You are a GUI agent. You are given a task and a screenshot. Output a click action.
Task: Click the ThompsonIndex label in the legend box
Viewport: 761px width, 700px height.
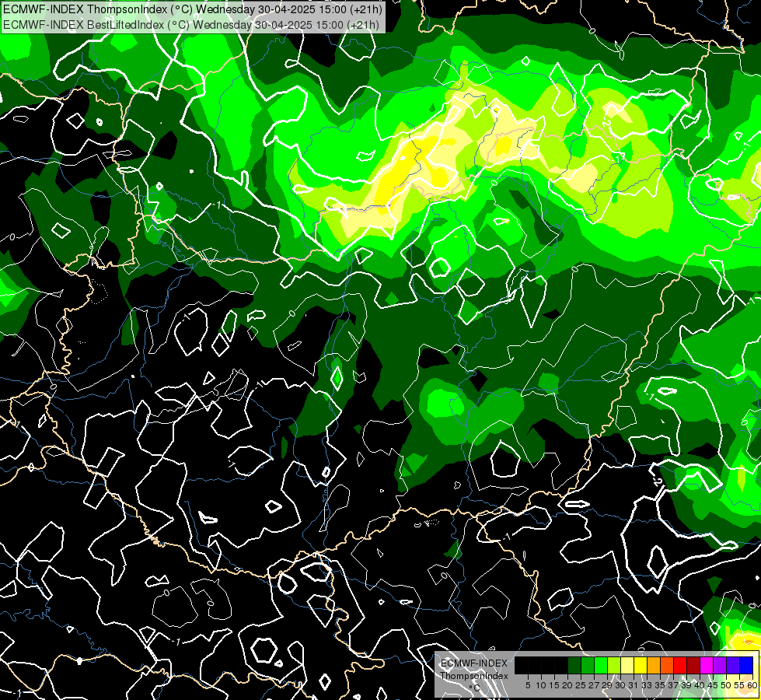pos(474,676)
